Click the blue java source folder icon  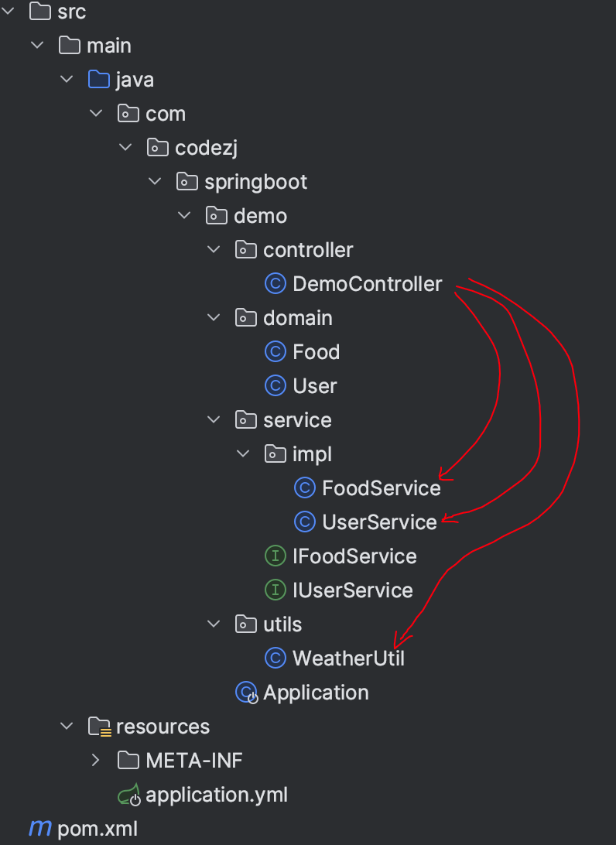click(x=99, y=79)
